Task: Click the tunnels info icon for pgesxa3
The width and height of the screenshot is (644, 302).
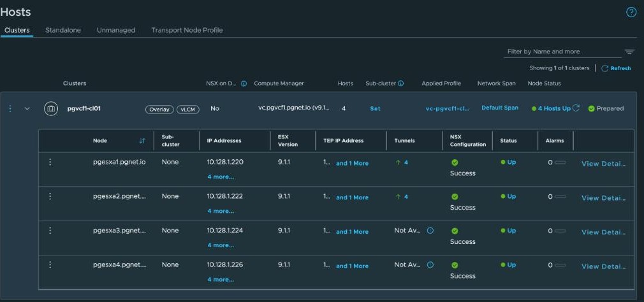Action: click(x=430, y=231)
